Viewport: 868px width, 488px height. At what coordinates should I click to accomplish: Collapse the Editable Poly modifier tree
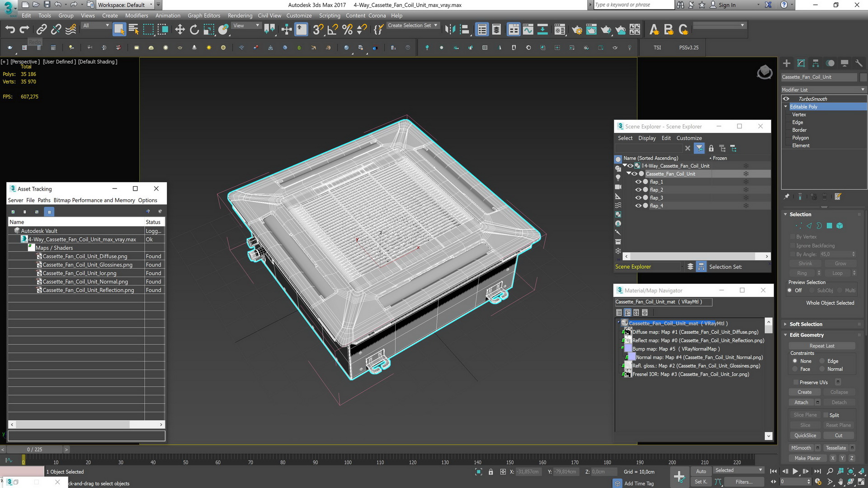786,107
